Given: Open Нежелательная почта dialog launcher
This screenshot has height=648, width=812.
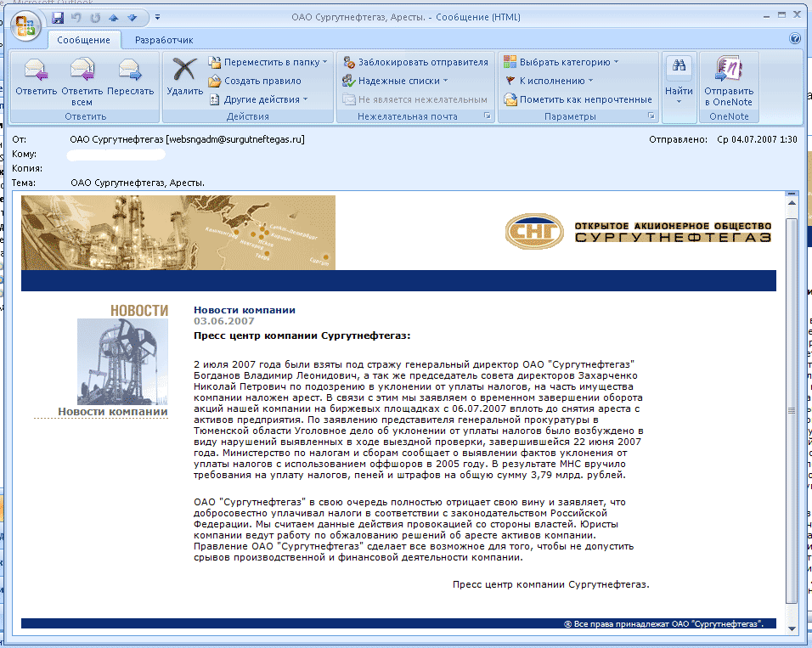Looking at the screenshot, I should coord(488,116).
